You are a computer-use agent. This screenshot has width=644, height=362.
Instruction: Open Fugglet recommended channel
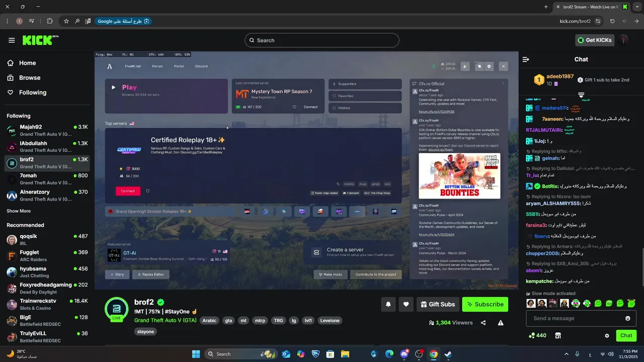point(47,256)
